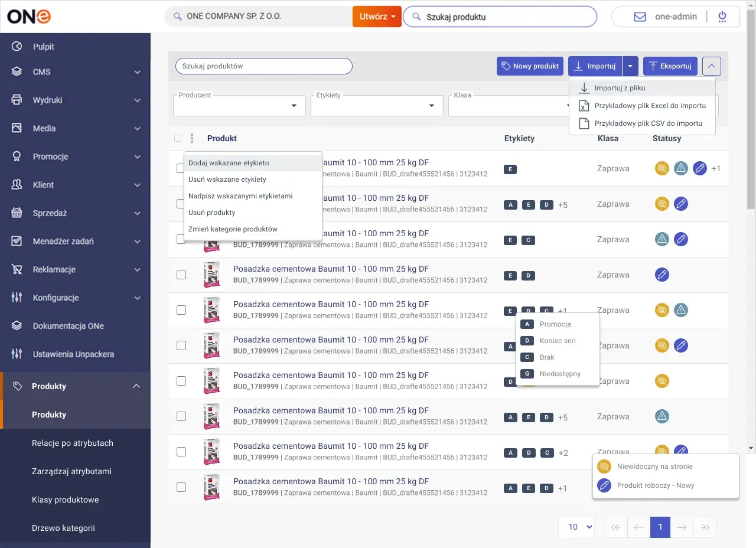Go to the last page arrow
Image resolution: width=756 pixels, height=548 pixels.
tap(705, 527)
